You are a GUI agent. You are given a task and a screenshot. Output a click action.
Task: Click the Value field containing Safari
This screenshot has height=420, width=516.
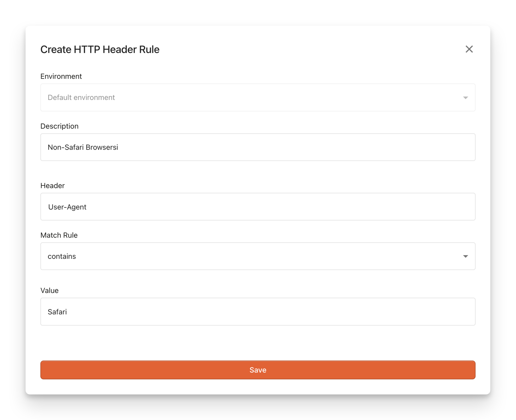tap(258, 312)
